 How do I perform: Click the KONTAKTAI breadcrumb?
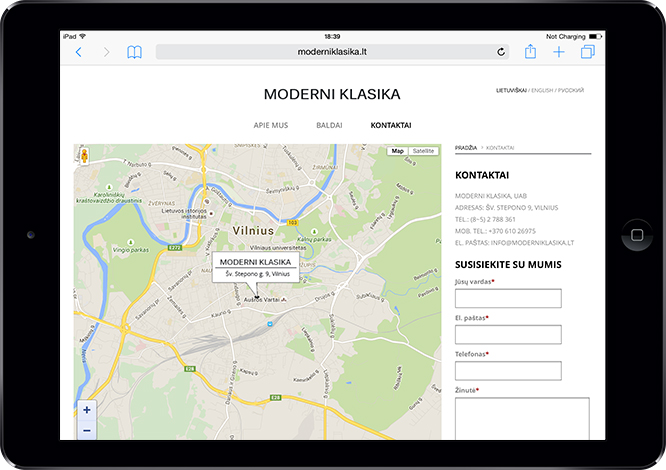coord(500,148)
